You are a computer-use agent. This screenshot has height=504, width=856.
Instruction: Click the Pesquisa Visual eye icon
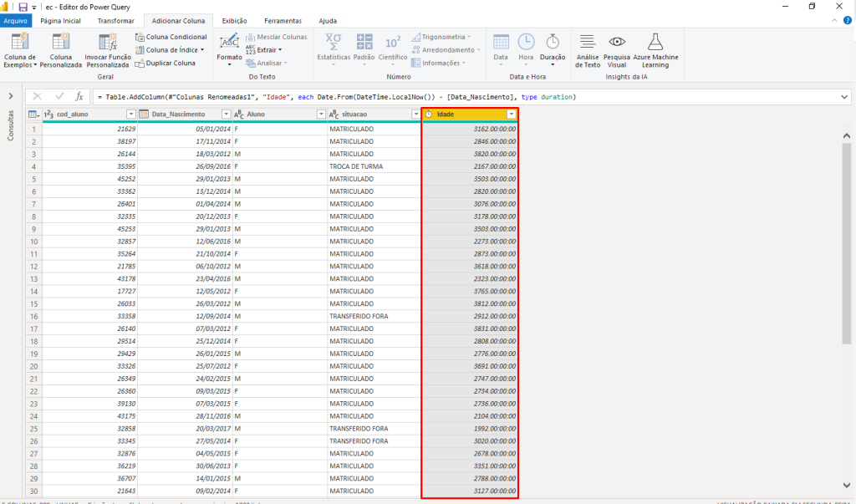[617, 43]
